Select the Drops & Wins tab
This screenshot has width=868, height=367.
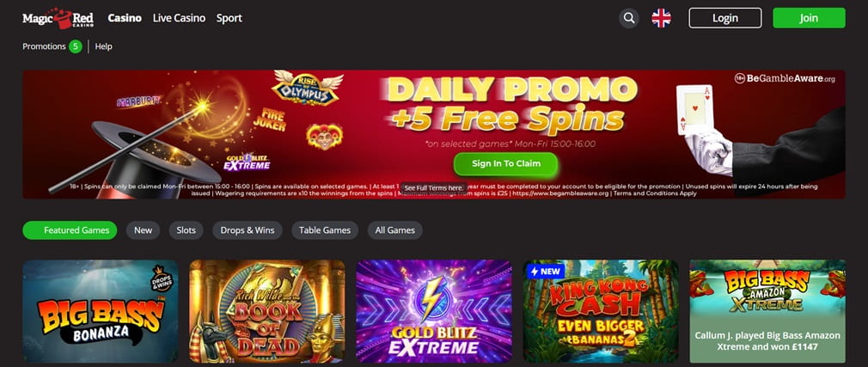(x=248, y=230)
